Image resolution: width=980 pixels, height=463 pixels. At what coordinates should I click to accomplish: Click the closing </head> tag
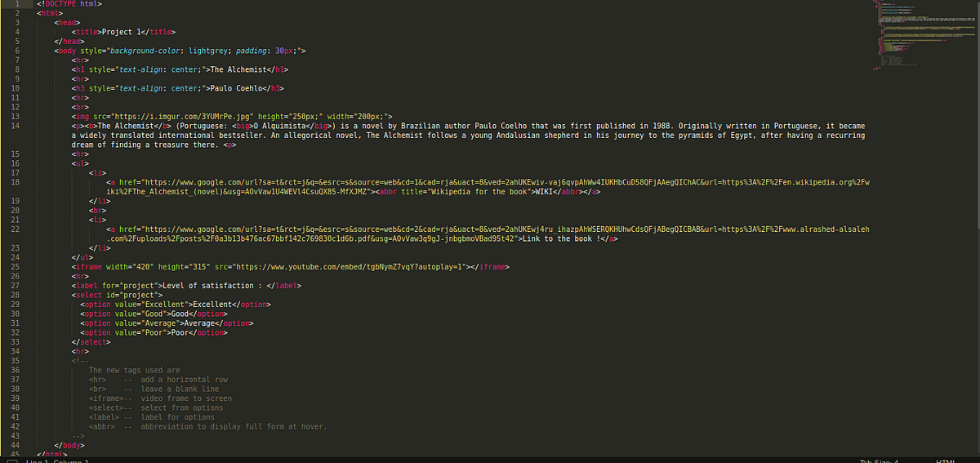[69, 41]
